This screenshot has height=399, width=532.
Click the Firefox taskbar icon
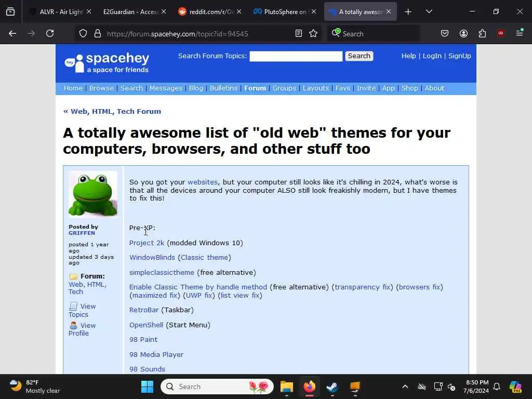click(310, 387)
